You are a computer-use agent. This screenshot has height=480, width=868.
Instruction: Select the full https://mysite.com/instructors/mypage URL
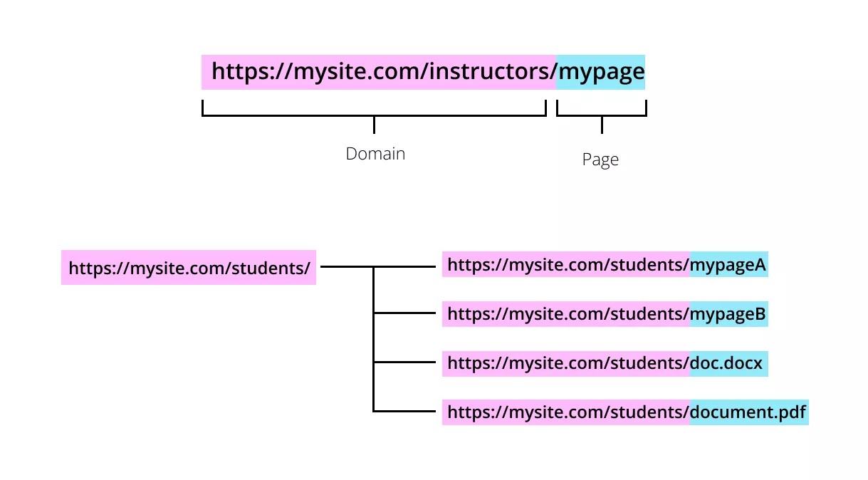[424, 71]
